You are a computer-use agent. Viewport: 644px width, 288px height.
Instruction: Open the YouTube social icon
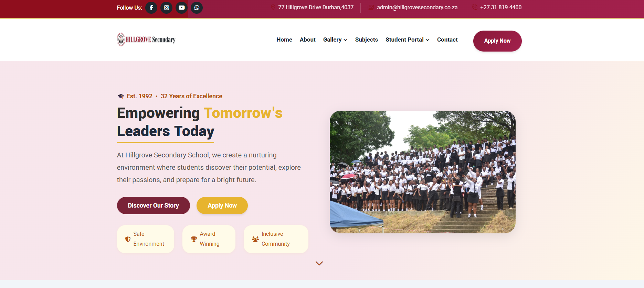(181, 8)
